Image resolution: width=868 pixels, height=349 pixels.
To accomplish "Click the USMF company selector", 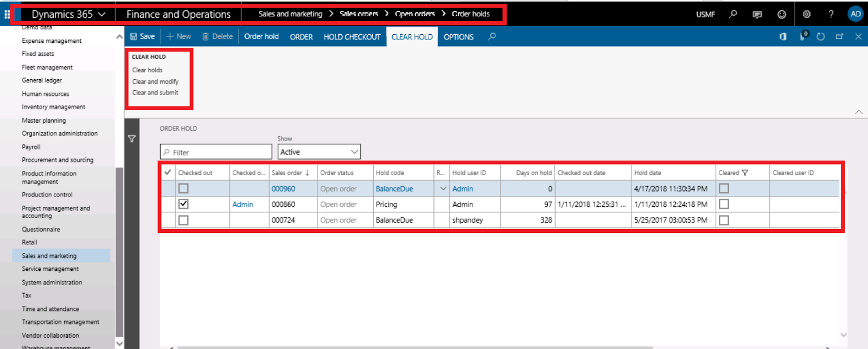I will click(705, 15).
